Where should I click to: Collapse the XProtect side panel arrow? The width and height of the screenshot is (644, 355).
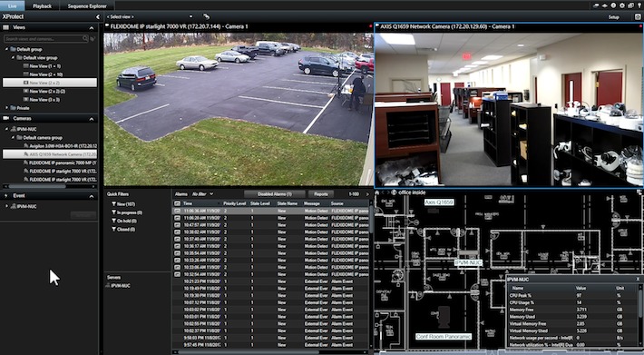tap(98, 17)
